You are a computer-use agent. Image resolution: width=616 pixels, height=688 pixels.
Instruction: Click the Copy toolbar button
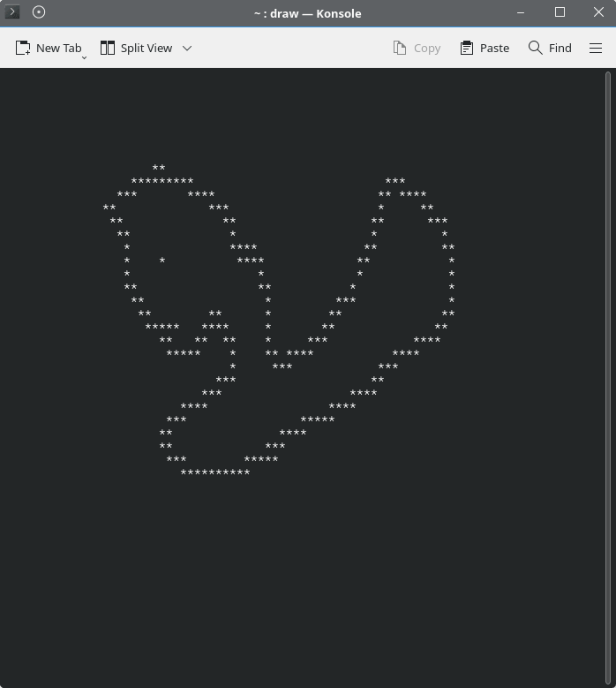417,48
